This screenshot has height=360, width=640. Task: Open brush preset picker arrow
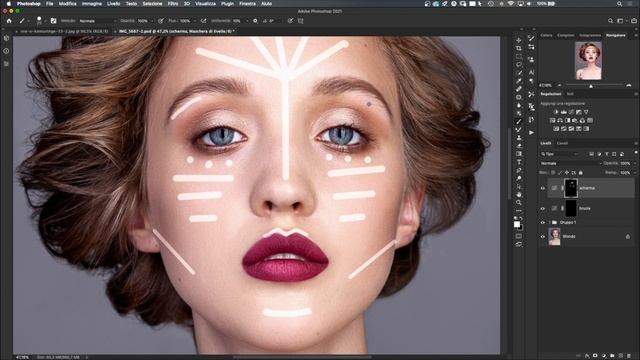45,20
